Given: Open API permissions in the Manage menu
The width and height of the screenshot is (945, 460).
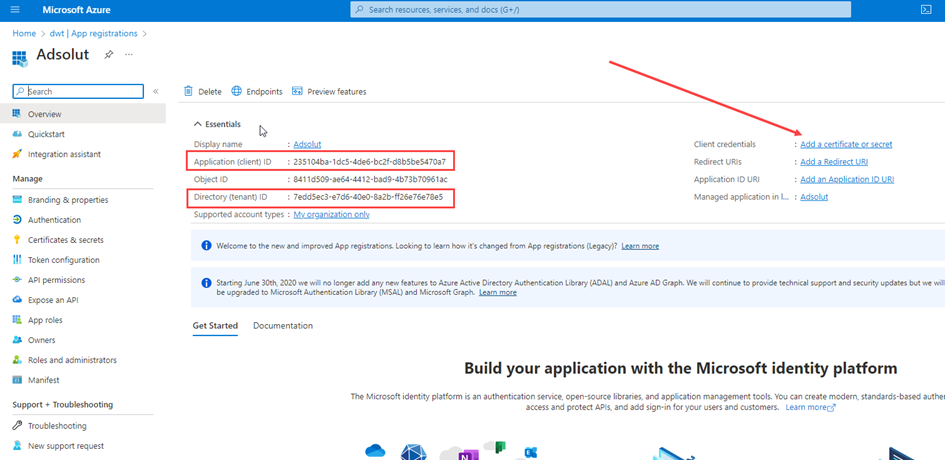Looking at the screenshot, I should pos(56,280).
